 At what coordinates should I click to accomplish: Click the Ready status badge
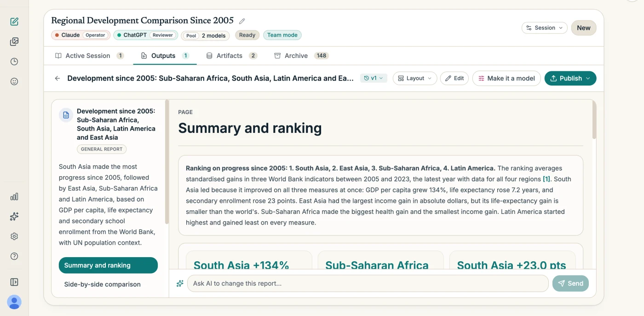pos(247,35)
